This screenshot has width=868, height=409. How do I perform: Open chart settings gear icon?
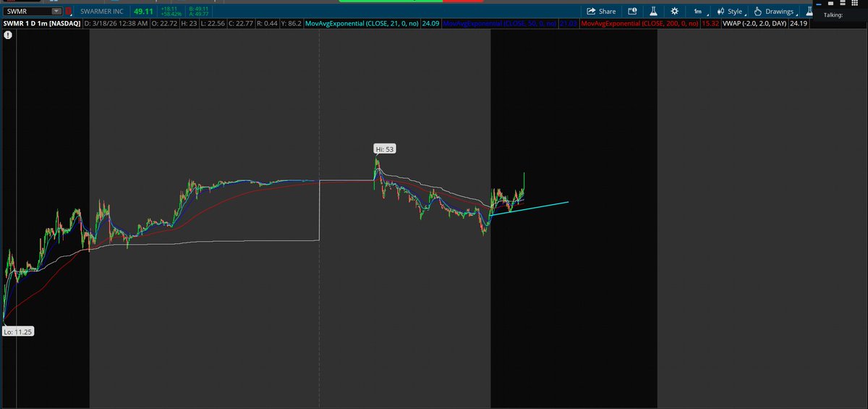click(675, 12)
